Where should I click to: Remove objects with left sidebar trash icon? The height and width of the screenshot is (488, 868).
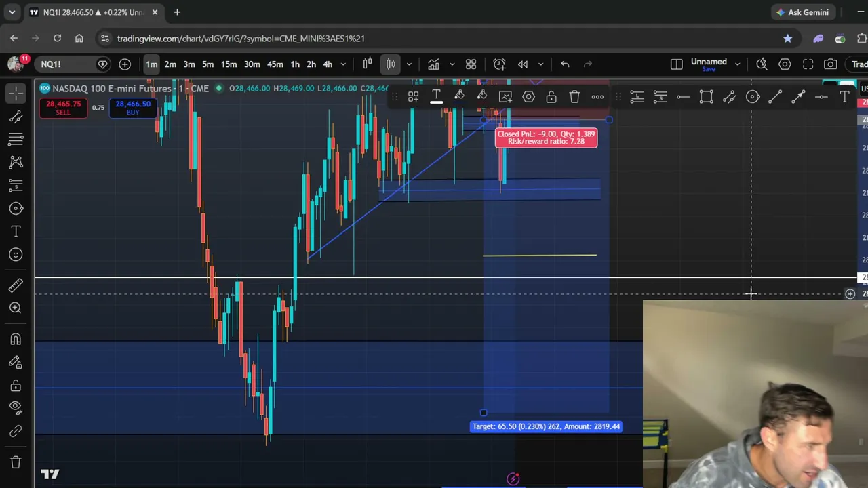16,463
